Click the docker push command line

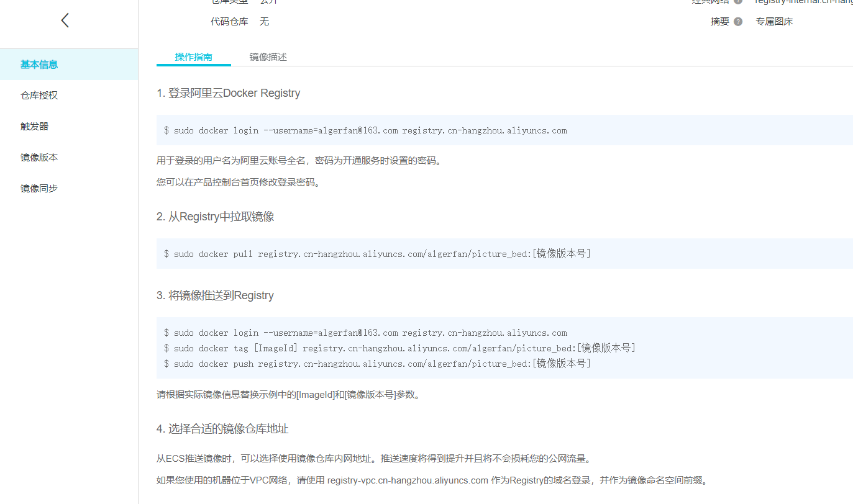coord(377,364)
